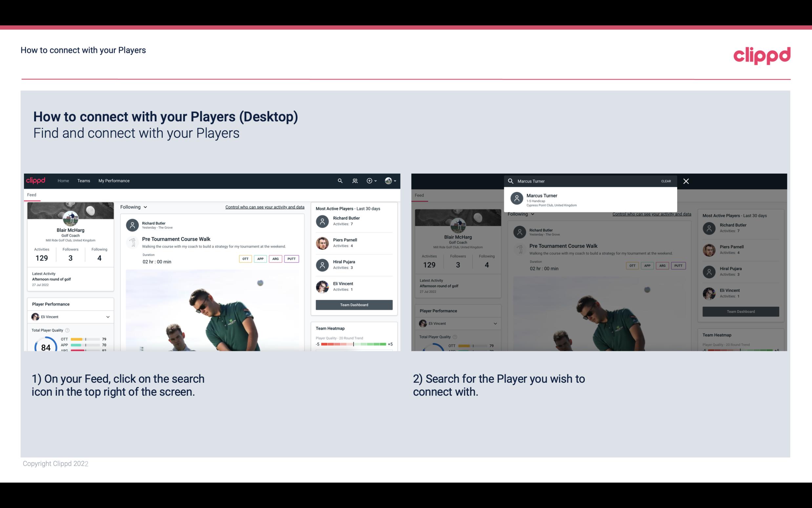Drag the Team Heatmap performance slider

[x=354, y=344]
